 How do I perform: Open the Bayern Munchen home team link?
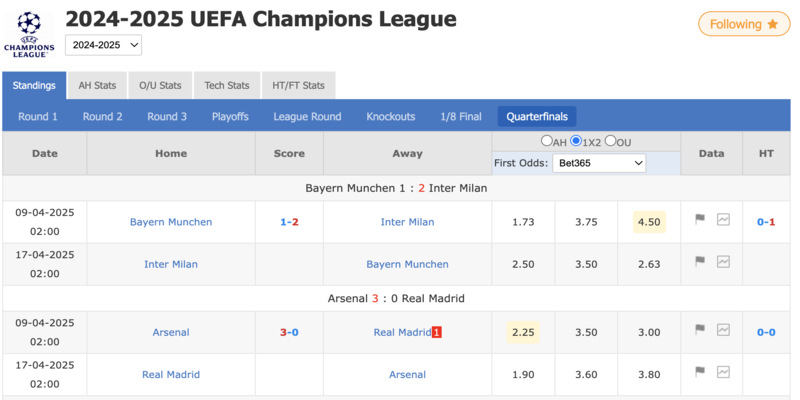pos(171,222)
